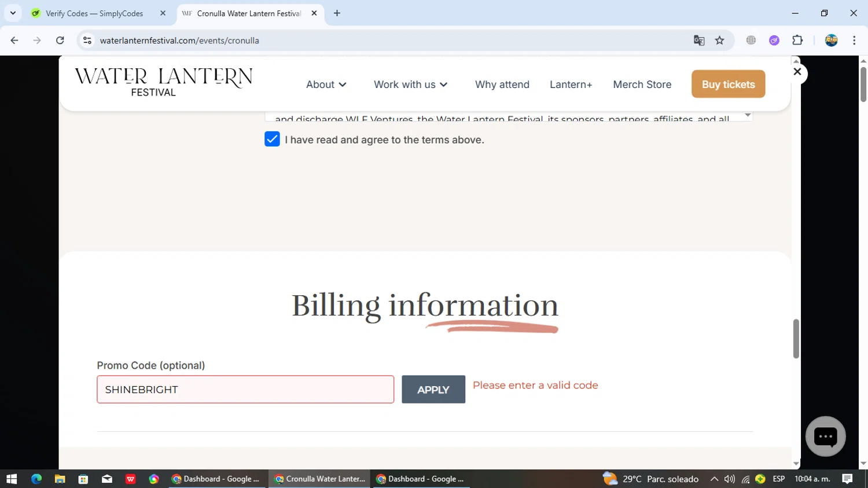868x488 pixels.
Task: Uncheck the agree to terms checkbox
Action: pyautogui.click(x=272, y=139)
